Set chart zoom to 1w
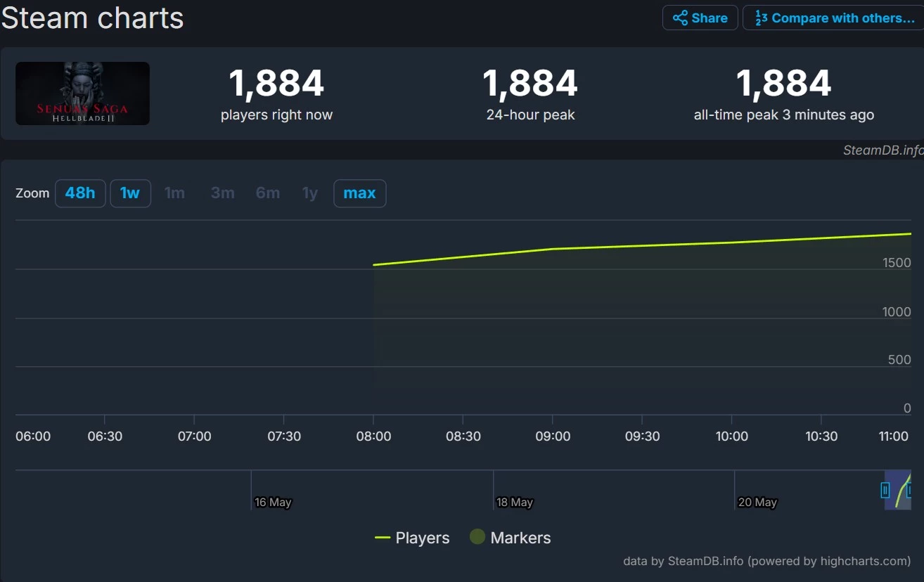Viewport: 924px width, 582px height. click(130, 193)
